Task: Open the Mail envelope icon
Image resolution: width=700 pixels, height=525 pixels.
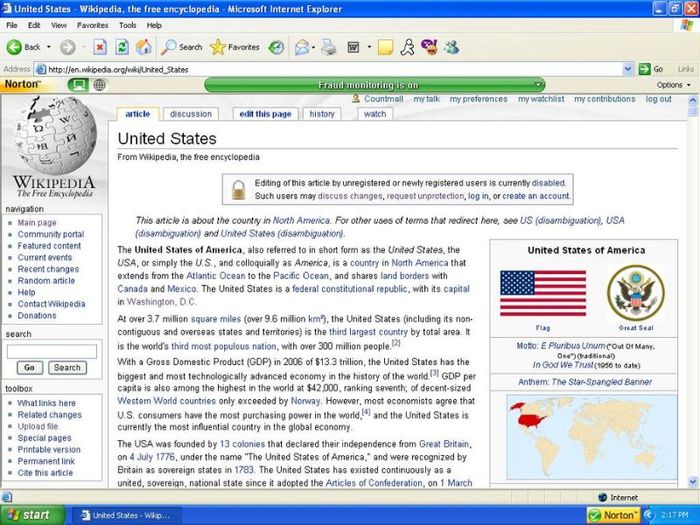Action: (x=301, y=47)
